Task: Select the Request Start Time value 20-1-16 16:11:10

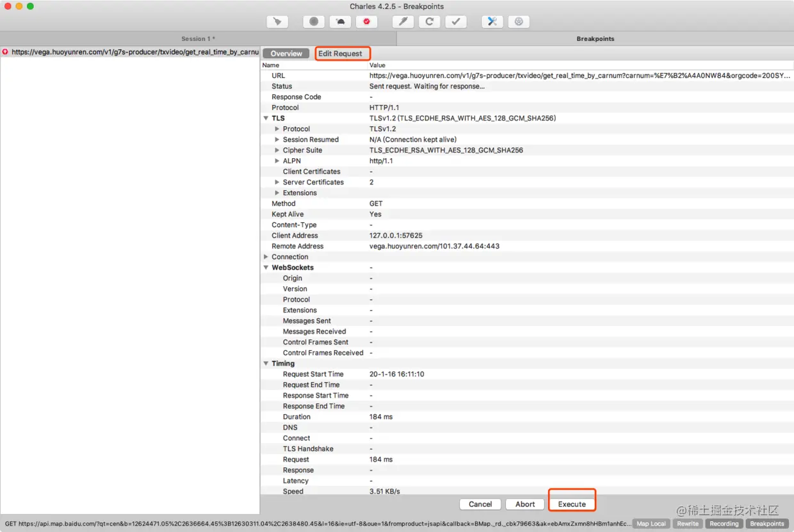Action: tap(397, 375)
